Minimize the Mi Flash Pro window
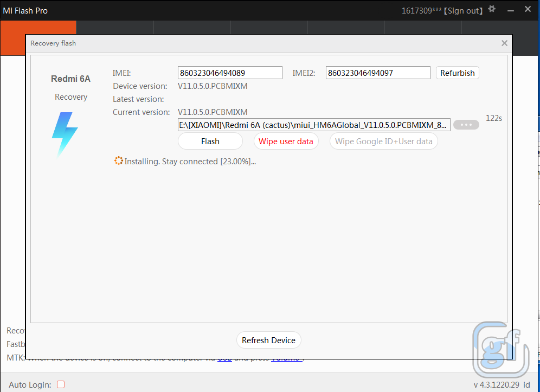Image resolution: width=540 pixels, height=392 pixels. [511, 10]
